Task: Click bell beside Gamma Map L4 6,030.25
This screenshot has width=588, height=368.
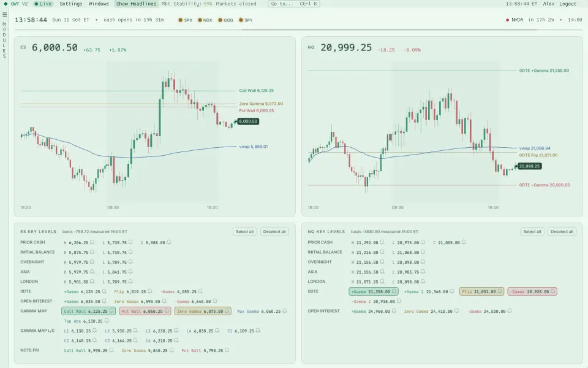Action: coord(217,331)
